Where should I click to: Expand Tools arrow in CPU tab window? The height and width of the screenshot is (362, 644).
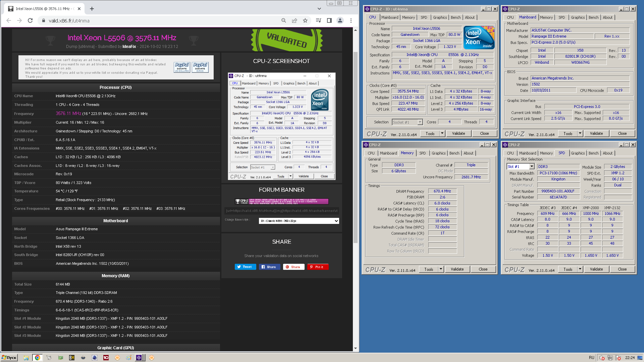(x=442, y=133)
